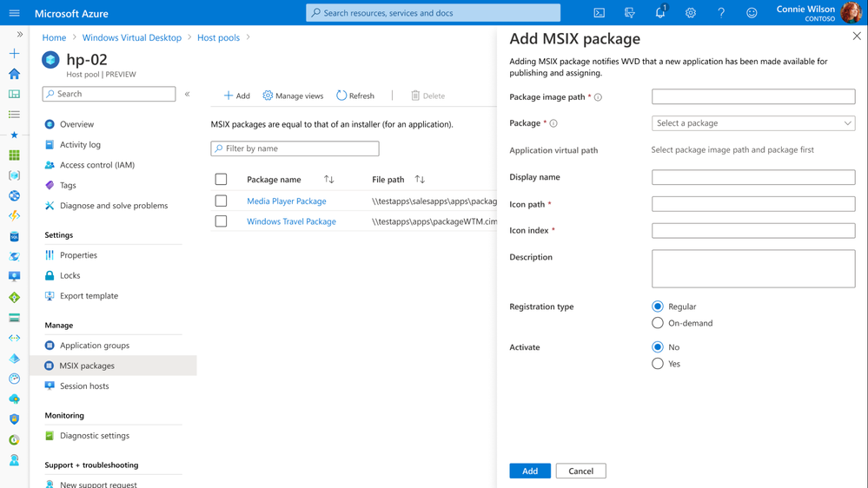
Task: Open Dashboard icon in left sidebar
Action: click(x=15, y=94)
